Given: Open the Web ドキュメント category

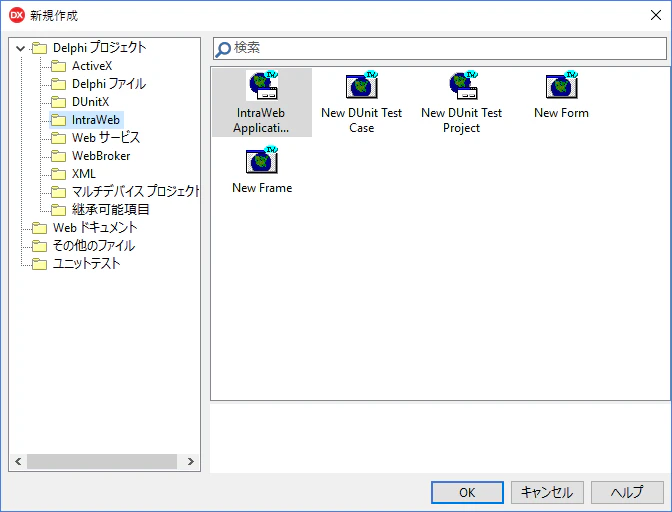Looking at the screenshot, I should pyautogui.click(x=95, y=228).
